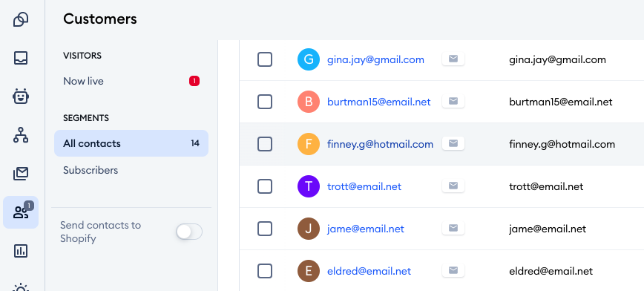Click the J avatar for jame@email.net
Image resolution: width=644 pixels, height=291 pixels.
pyautogui.click(x=309, y=229)
